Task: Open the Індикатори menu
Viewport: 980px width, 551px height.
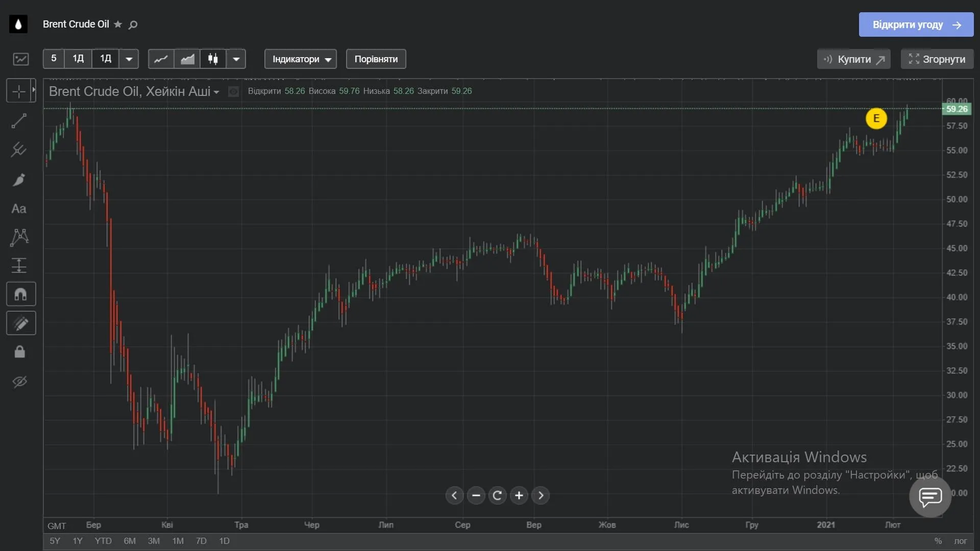Action: coord(301,59)
